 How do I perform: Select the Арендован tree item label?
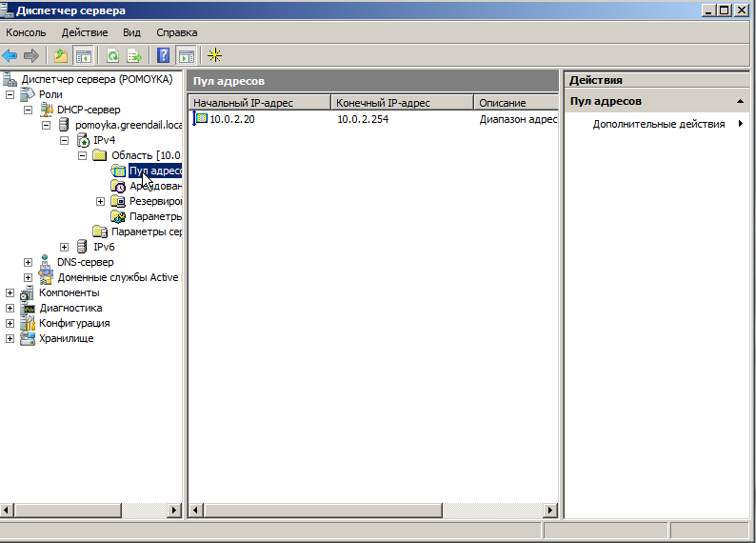pos(155,186)
